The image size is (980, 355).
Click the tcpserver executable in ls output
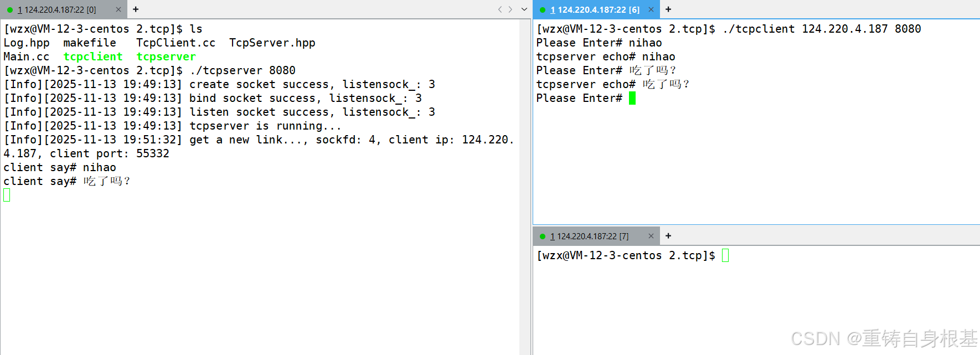pos(166,56)
